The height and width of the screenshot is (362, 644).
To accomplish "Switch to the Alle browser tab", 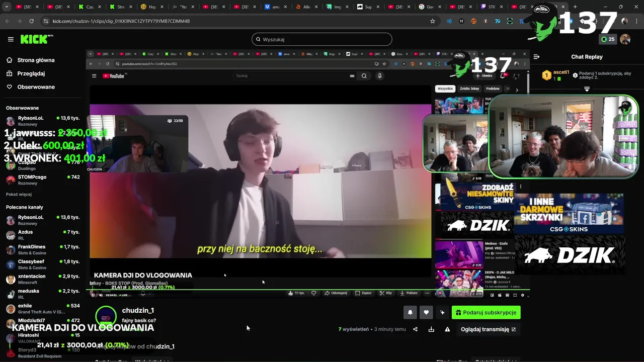I will click(x=305, y=7).
